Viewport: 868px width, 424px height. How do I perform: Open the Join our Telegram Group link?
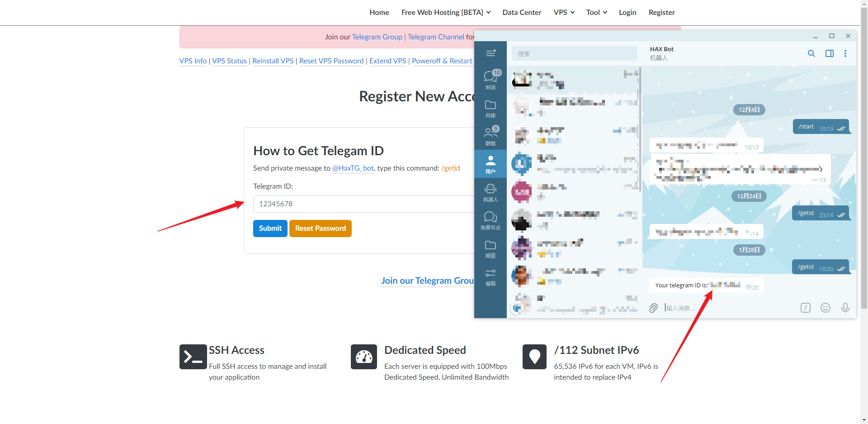point(428,281)
